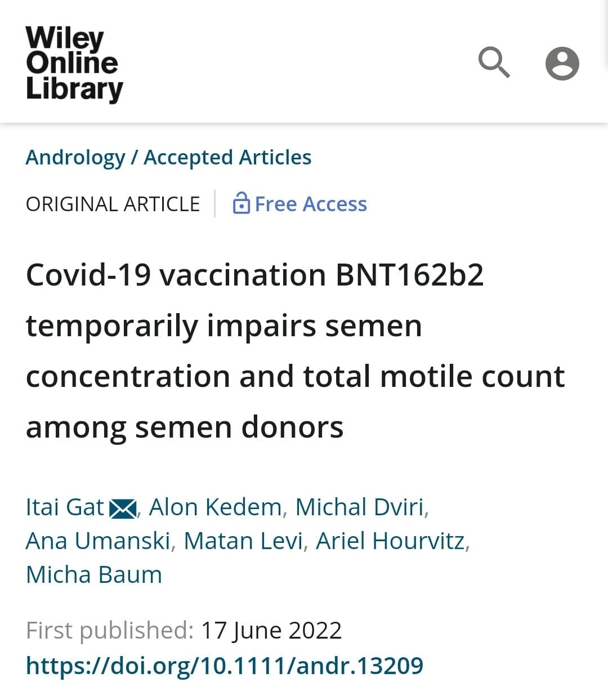
Task: Click the First published label
Action: 109,631
